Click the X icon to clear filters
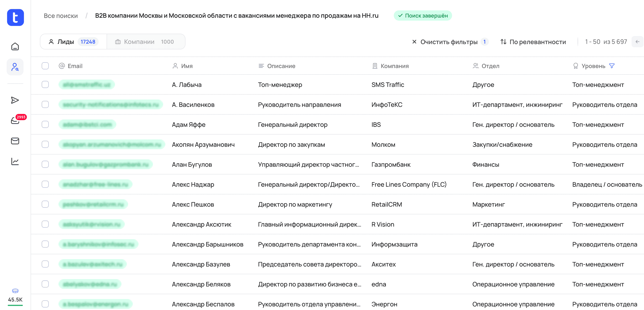Image resolution: width=644 pixels, height=310 pixels. coord(414,42)
